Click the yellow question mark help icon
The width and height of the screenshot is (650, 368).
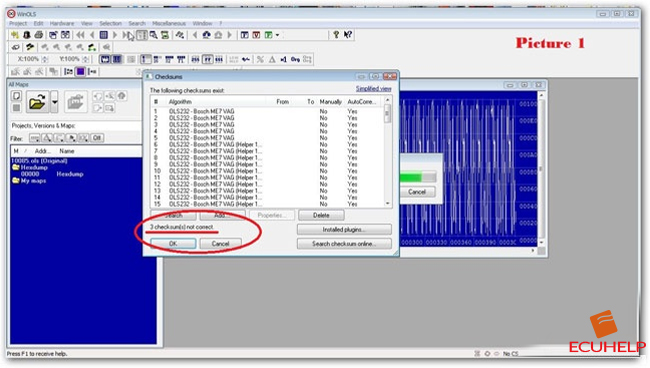coord(336,35)
